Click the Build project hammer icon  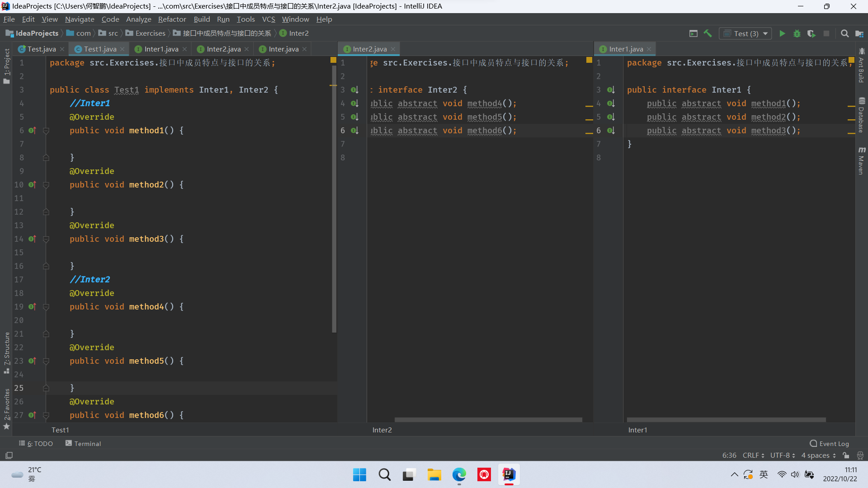pos(708,33)
